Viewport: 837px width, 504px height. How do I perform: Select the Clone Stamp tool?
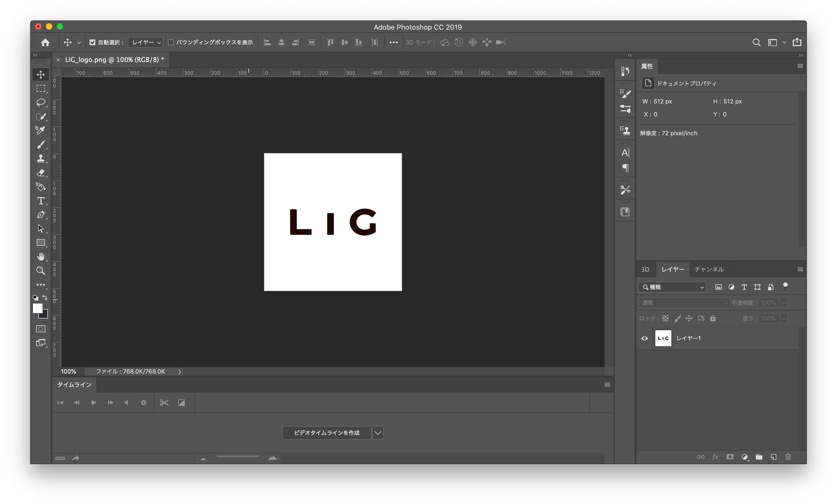(41, 158)
